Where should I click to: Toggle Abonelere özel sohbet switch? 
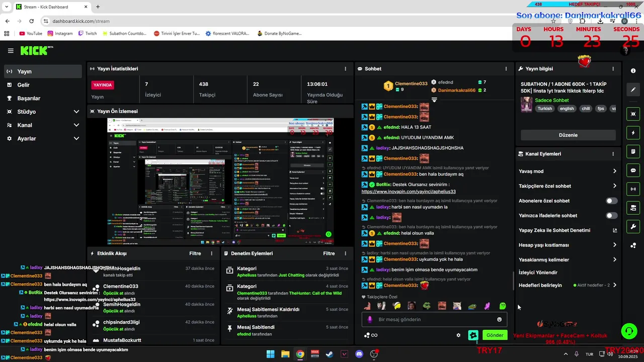tap(611, 201)
